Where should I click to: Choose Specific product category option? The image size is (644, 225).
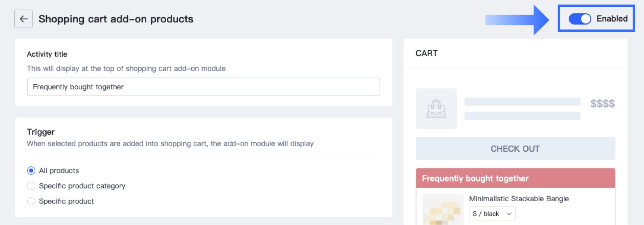tap(31, 186)
